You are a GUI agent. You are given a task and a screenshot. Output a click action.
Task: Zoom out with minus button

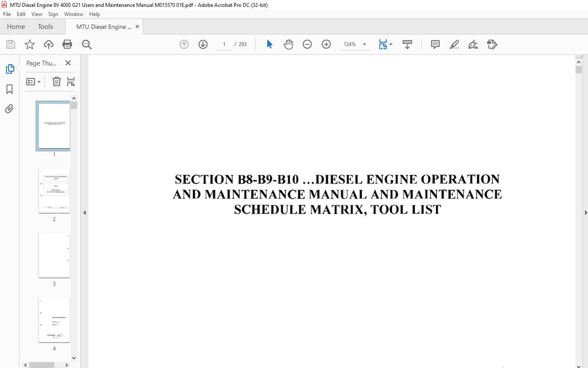(307, 44)
